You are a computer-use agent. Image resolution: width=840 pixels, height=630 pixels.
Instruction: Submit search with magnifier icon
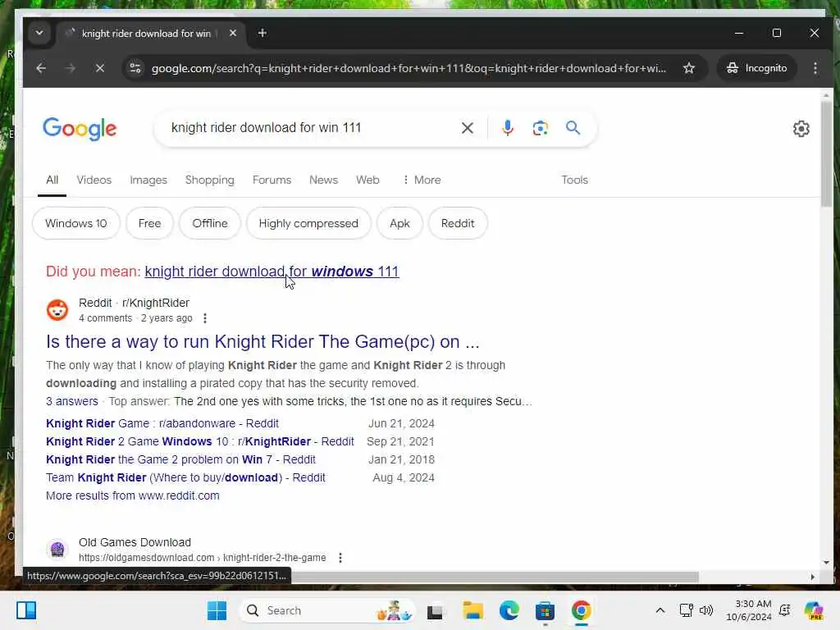pos(573,128)
